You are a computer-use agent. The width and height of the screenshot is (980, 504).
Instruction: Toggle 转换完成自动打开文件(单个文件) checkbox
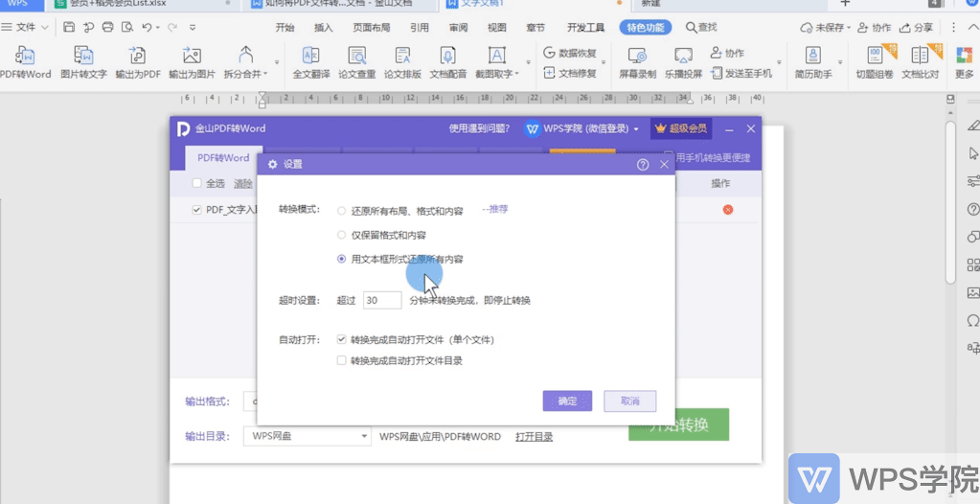pyautogui.click(x=341, y=339)
